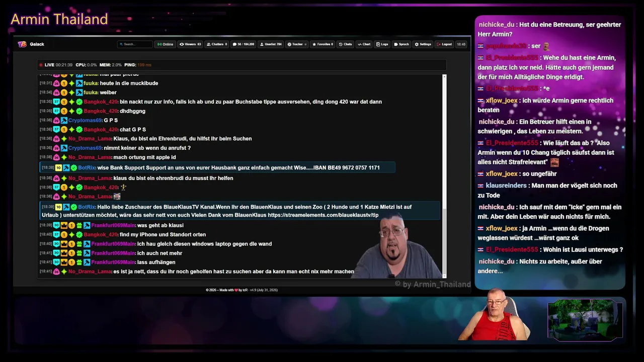This screenshot has width=644, height=362.
Task: Click Frankfurt069Main on 'was geht ab klausi'
Action: [x=113, y=225]
